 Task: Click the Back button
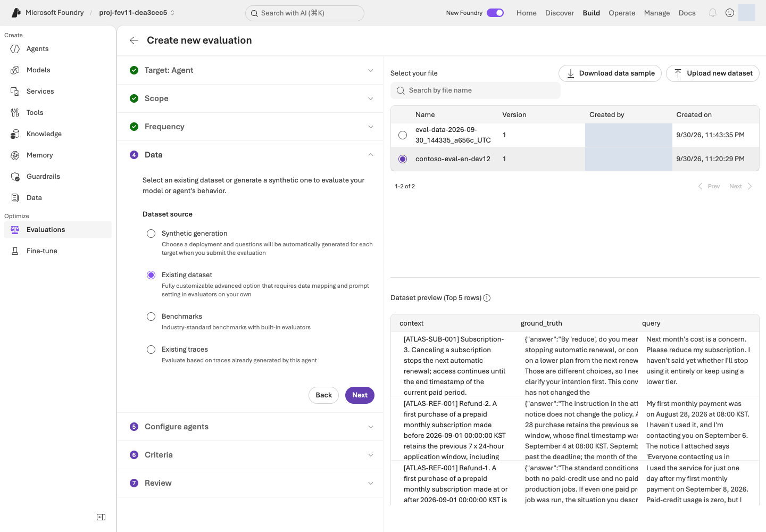tap(323, 395)
